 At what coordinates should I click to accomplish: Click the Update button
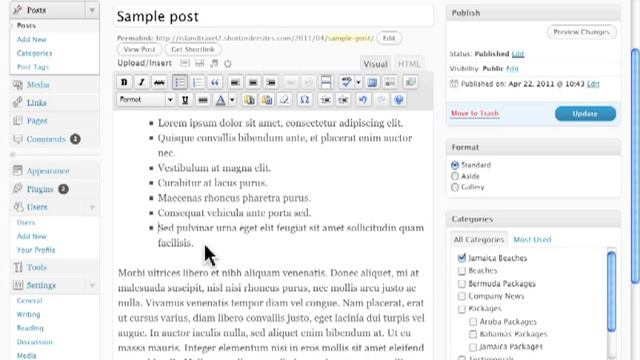point(585,114)
